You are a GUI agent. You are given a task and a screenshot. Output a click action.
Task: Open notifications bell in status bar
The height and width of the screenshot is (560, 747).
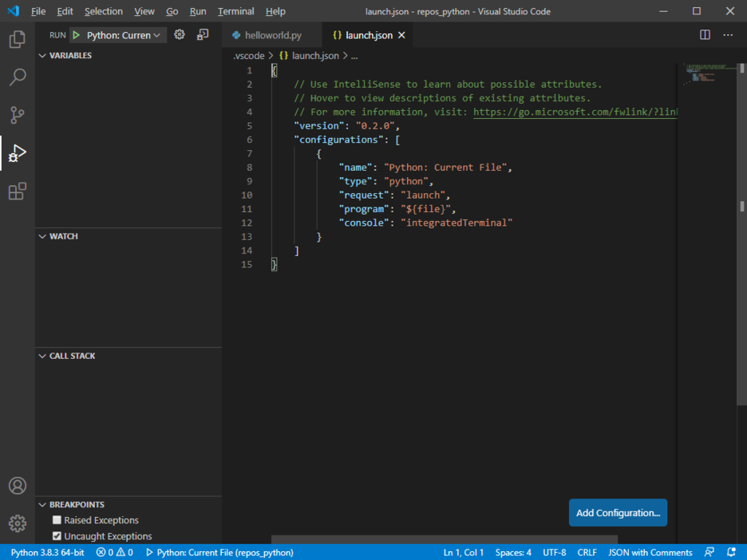pyautogui.click(x=731, y=552)
